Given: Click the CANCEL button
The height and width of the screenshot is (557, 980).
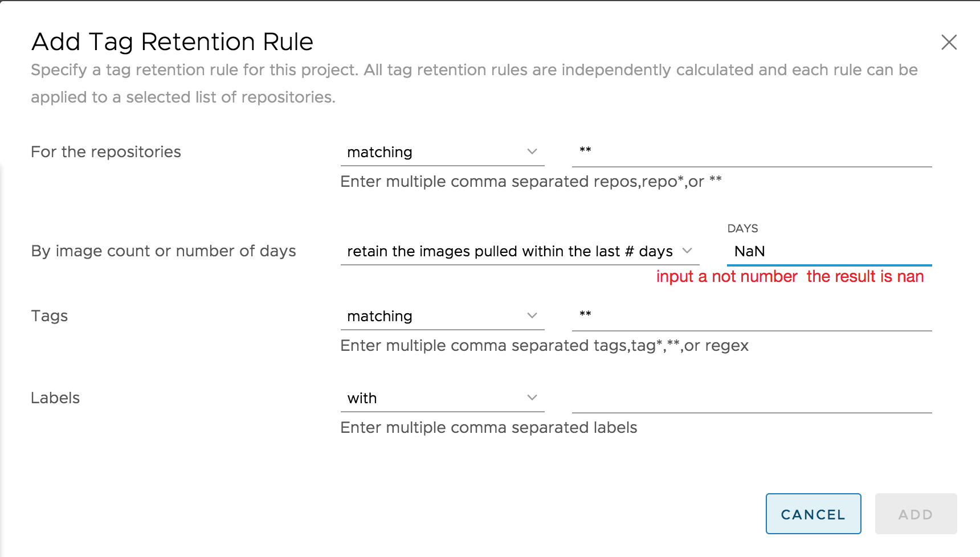Looking at the screenshot, I should point(813,514).
